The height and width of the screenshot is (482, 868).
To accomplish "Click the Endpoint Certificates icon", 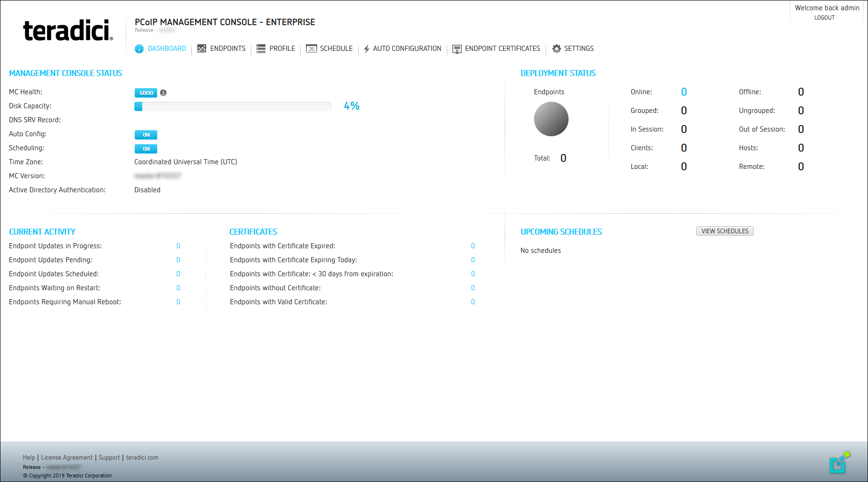I will point(457,49).
